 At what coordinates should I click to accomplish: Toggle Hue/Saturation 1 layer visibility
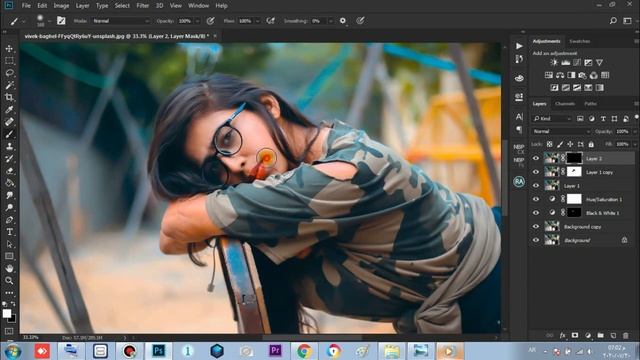click(536, 199)
